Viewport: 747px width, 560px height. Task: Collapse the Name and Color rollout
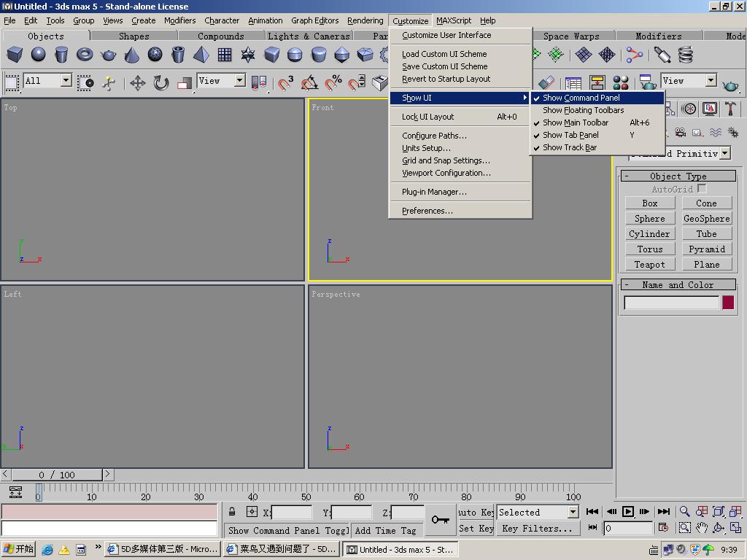[678, 285]
